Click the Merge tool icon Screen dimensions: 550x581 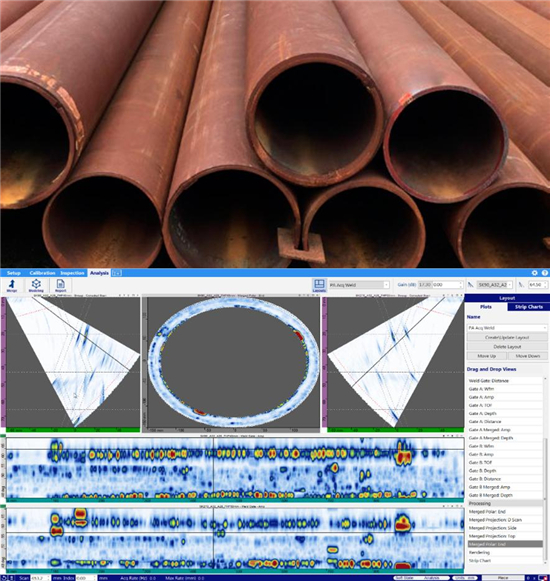[12, 285]
